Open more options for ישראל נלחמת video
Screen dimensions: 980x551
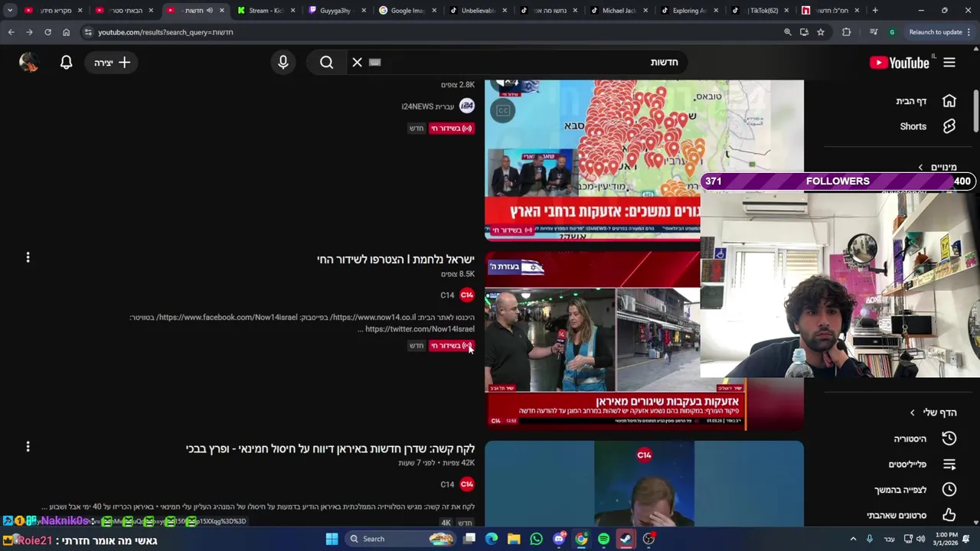coord(28,258)
